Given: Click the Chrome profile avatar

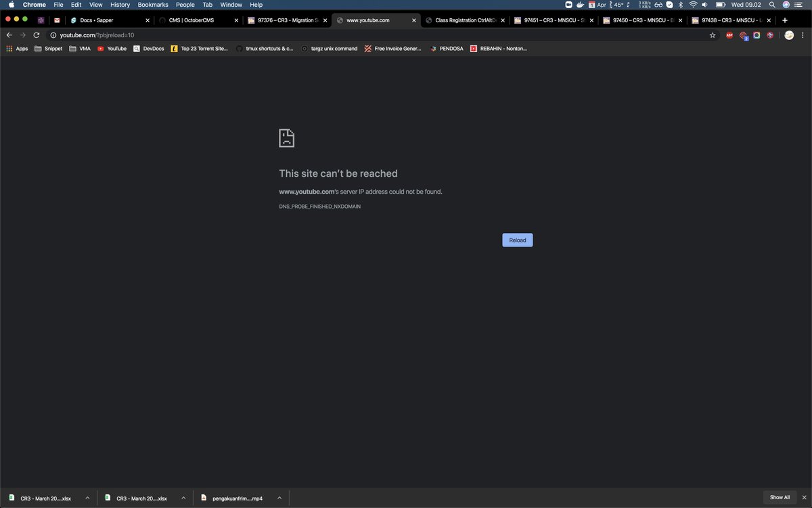Looking at the screenshot, I should [789, 35].
